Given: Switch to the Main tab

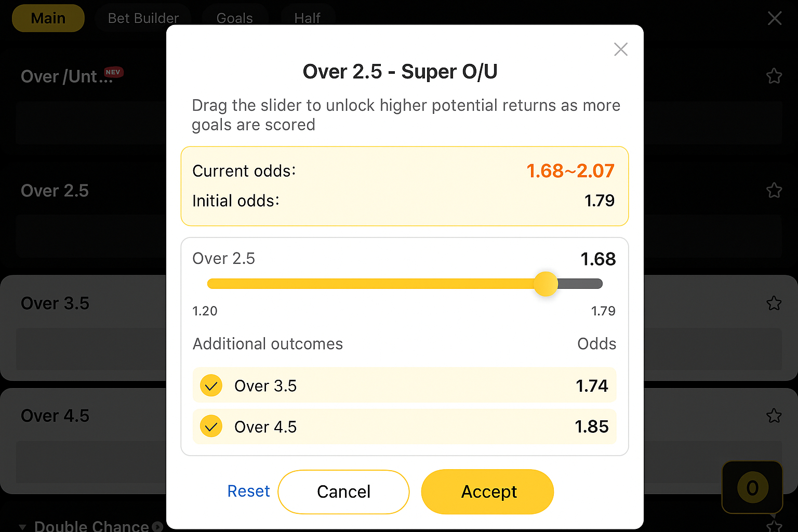Looking at the screenshot, I should click(x=48, y=18).
